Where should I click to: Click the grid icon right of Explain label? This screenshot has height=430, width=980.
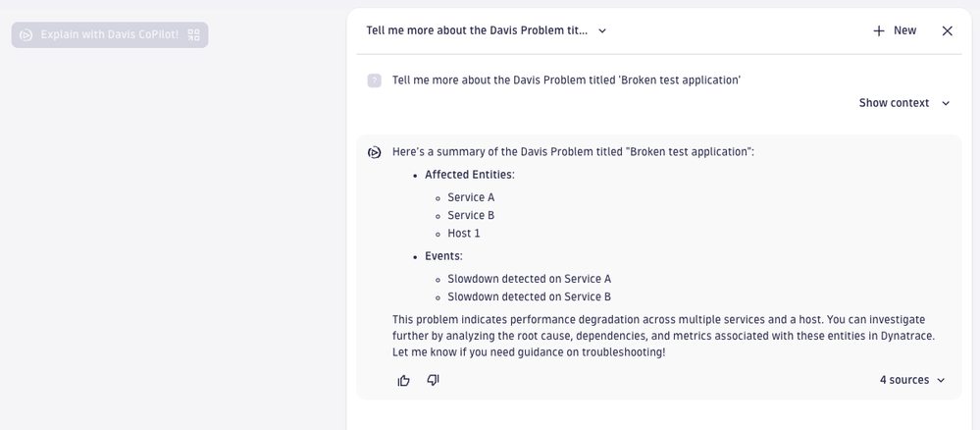pyautogui.click(x=193, y=35)
